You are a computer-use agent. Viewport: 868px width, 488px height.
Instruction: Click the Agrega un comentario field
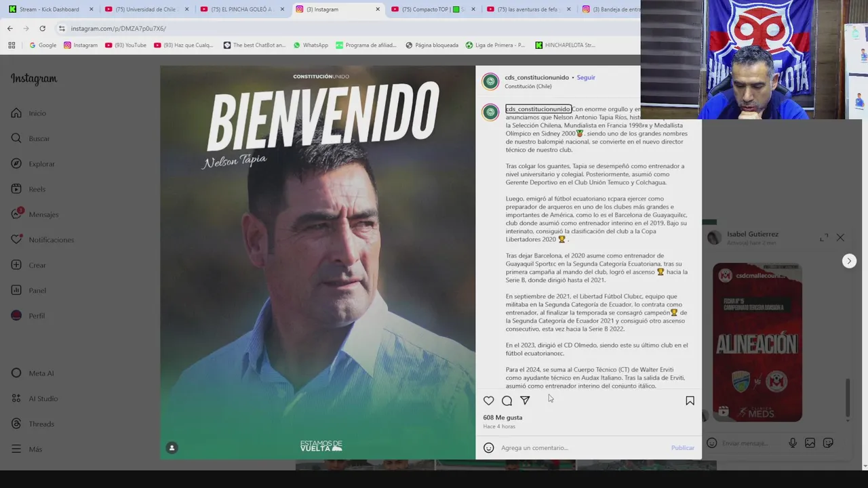click(583, 447)
